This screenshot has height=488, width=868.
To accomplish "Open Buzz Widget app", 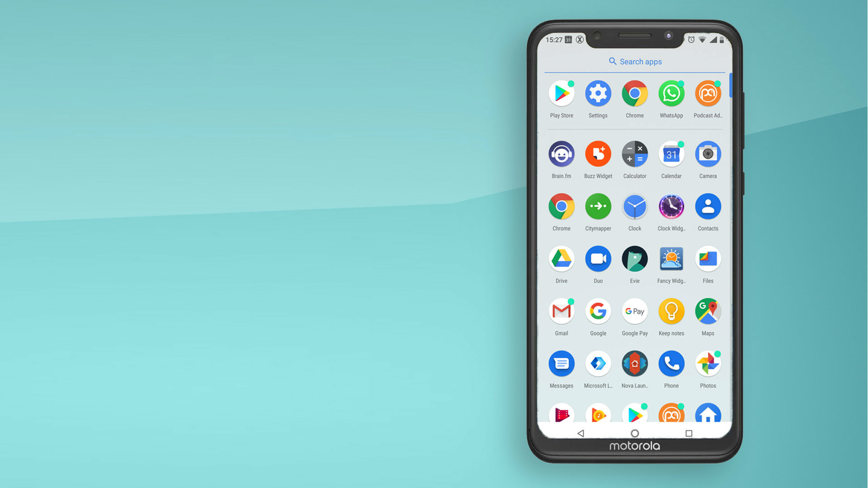I will click(x=598, y=154).
